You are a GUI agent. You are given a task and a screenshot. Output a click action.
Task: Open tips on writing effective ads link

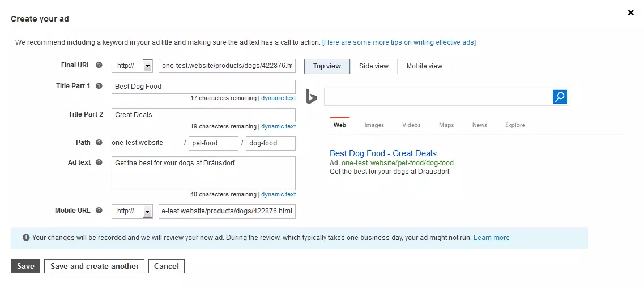pyautogui.click(x=399, y=42)
